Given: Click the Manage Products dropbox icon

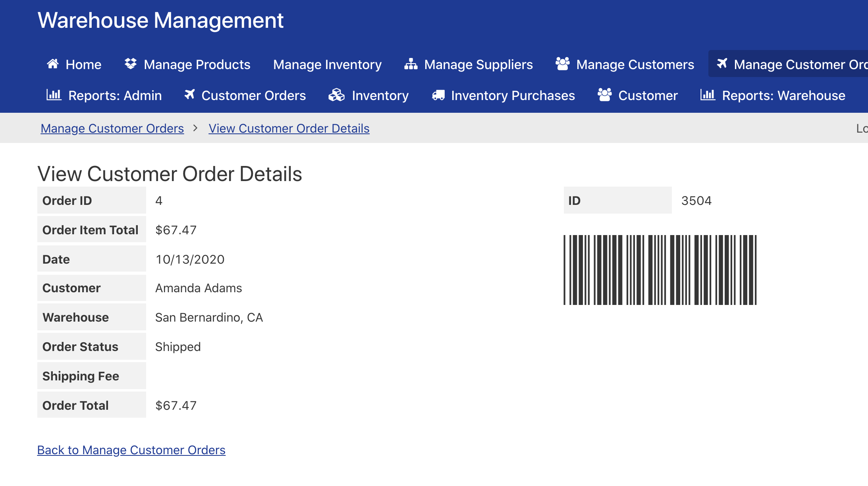Looking at the screenshot, I should (131, 64).
